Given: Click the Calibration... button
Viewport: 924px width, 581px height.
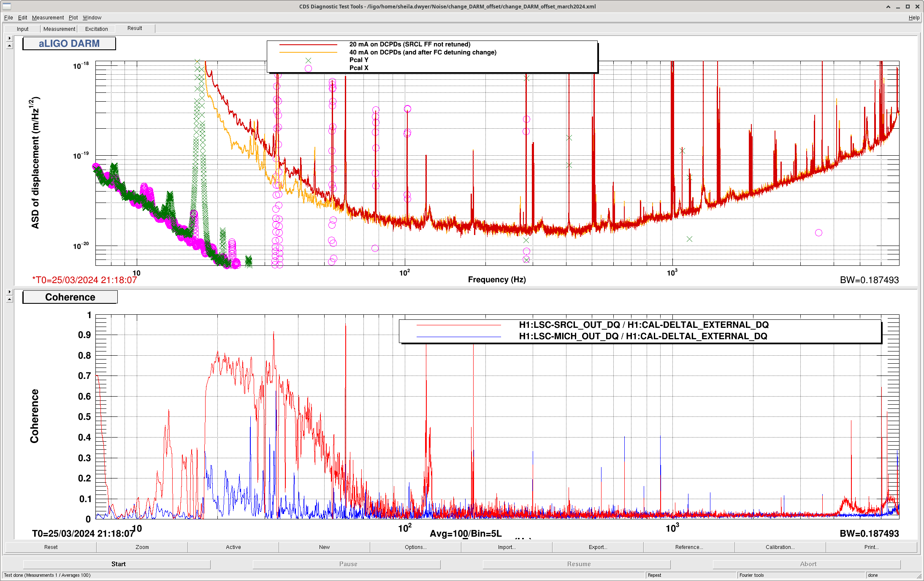Looking at the screenshot, I should [780, 547].
